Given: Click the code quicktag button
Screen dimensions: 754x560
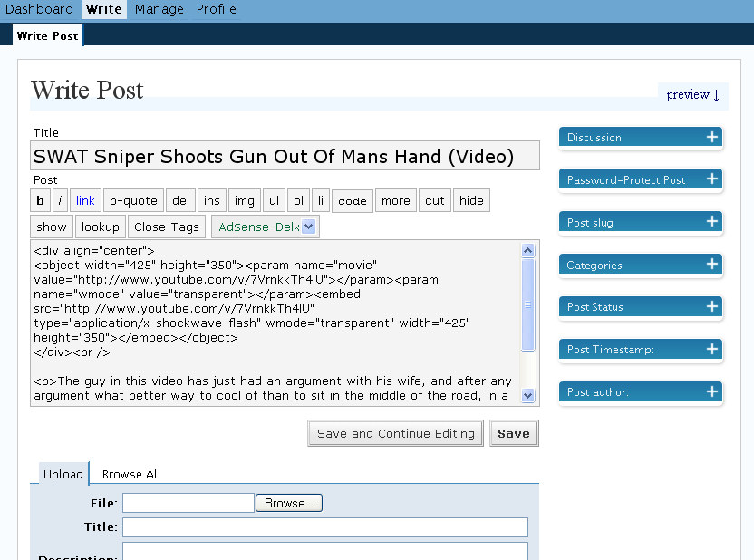Looking at the screenshot, I should [353, 201].
